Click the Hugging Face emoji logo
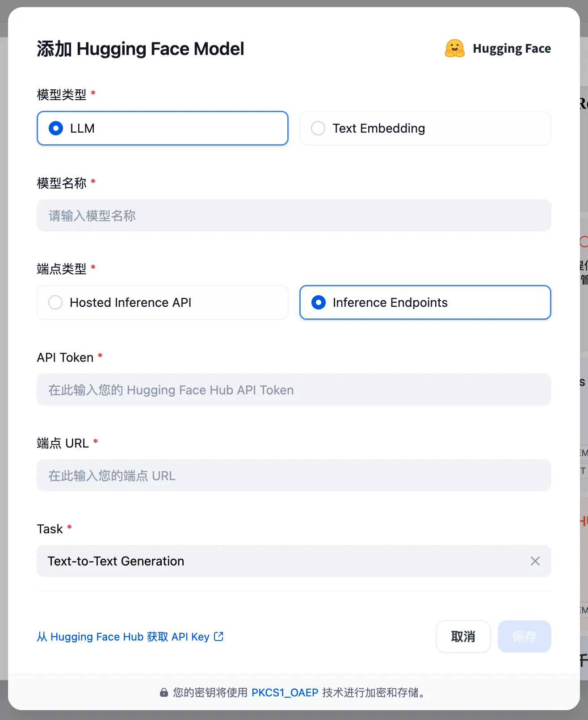 tap(454, 48)
